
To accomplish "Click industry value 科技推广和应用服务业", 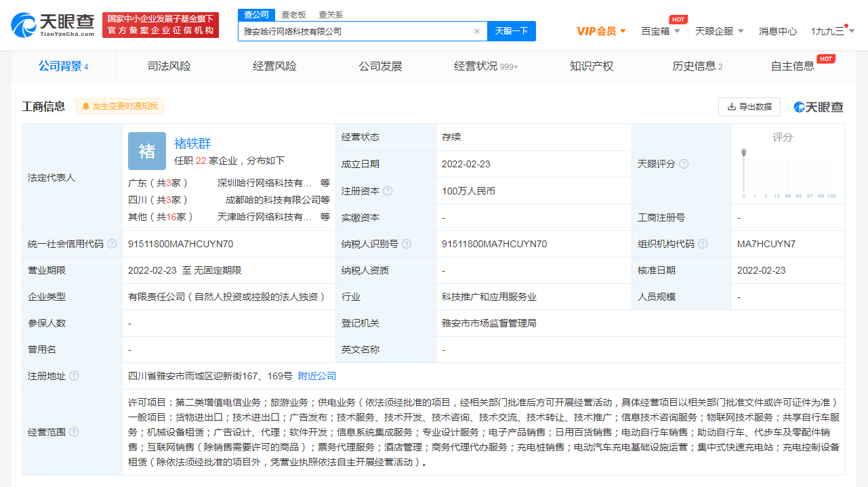I will pos(489,297).
